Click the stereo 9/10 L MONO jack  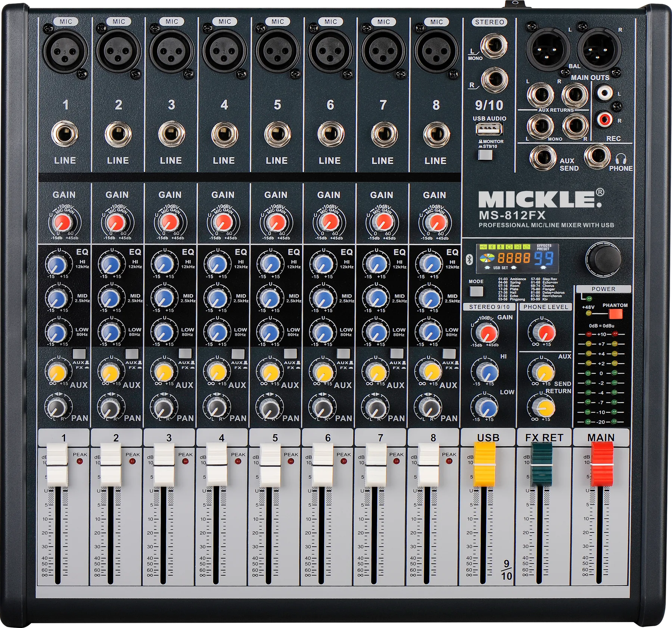[x=494, y=46]
